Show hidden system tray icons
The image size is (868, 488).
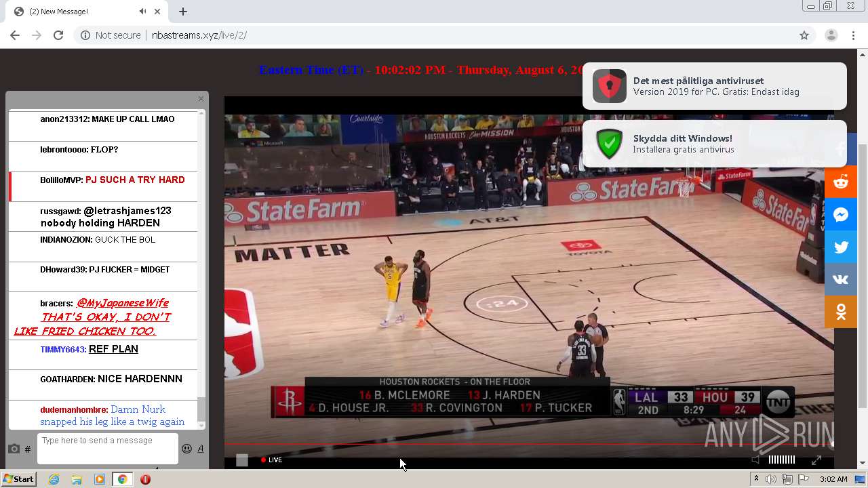(757, 479)
